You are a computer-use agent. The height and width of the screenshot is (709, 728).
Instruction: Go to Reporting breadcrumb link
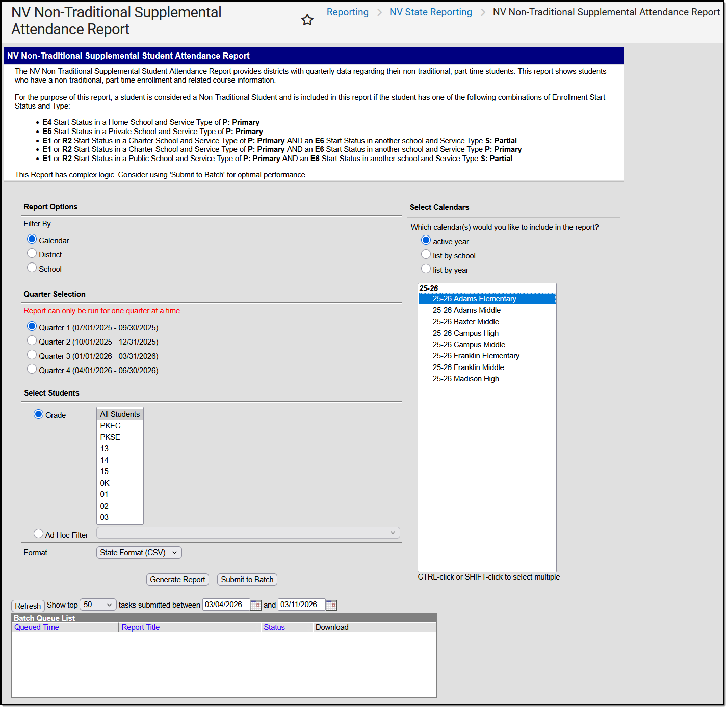click(348, 12)
